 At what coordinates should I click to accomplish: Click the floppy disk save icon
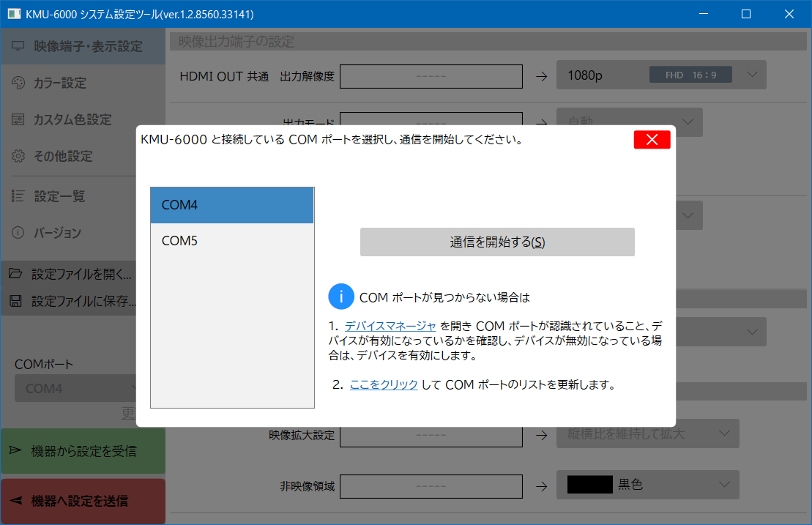(15, 301)
